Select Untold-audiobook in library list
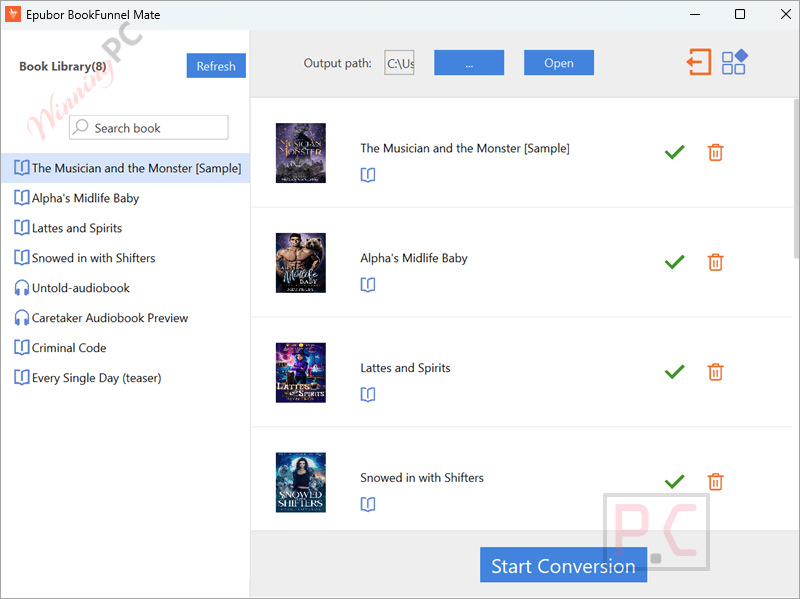Image resolution: width=800 pixels, height=599 pixels. (x=125, y=288)
